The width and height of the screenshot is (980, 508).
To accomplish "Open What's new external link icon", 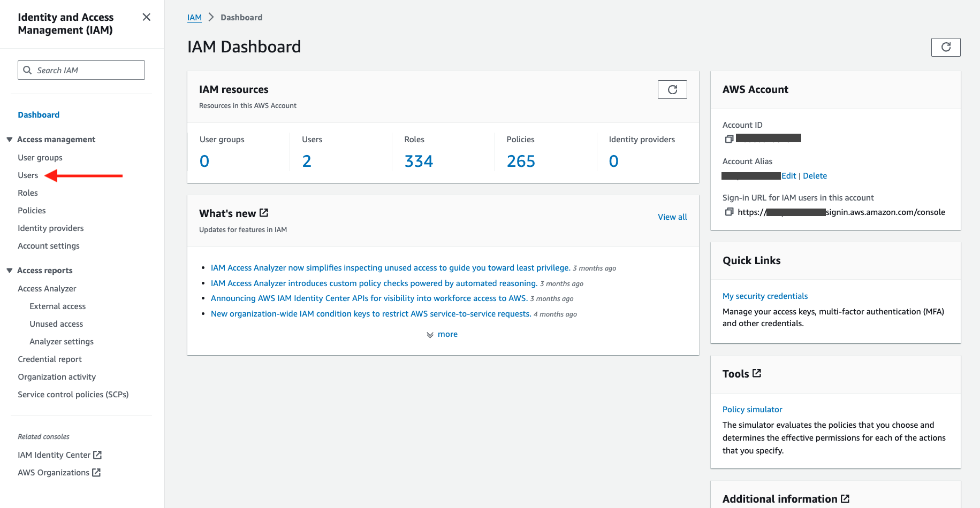I will coord(264,213).
